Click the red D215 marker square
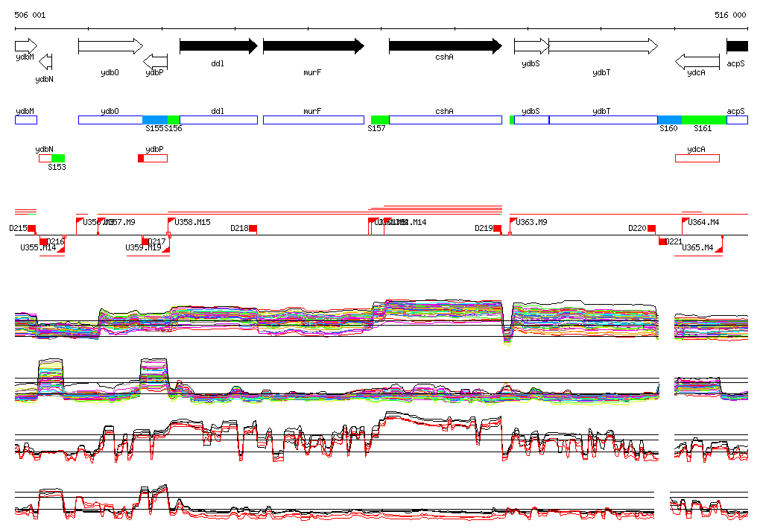This screenshot has width=763, height=532. 31,229
